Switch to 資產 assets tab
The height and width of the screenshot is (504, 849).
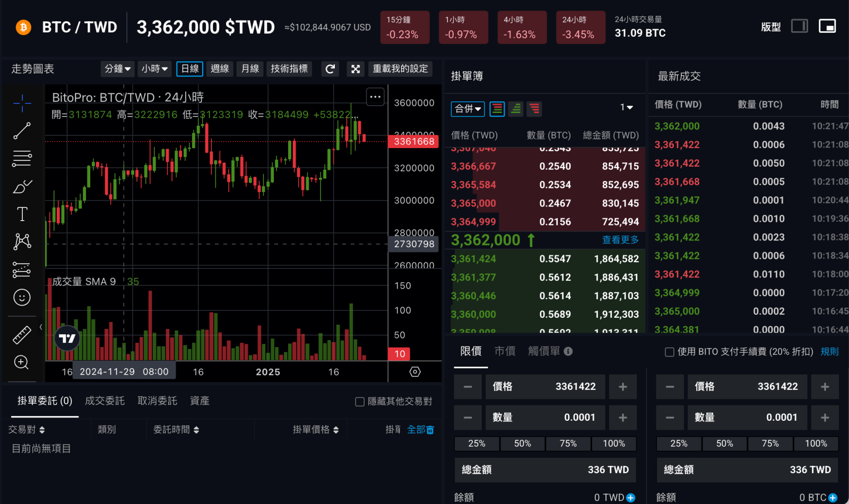tap(200, 401)
